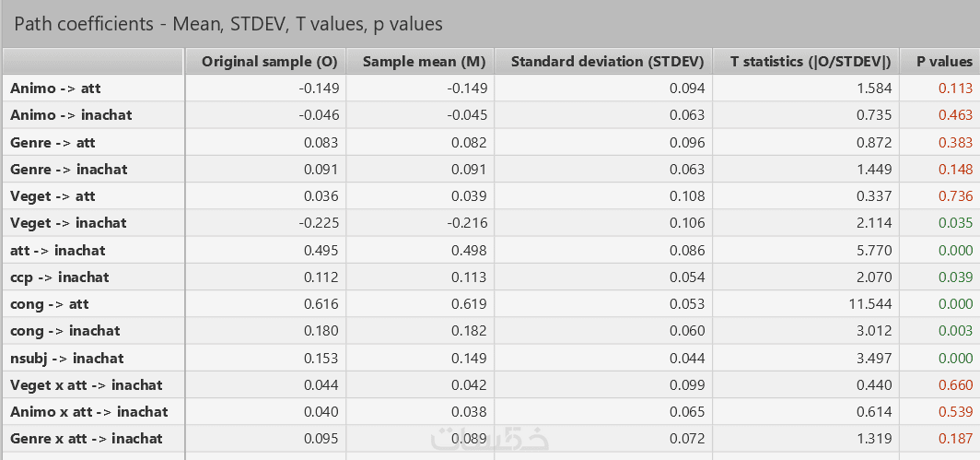Click the Genre -> att row label

52,143
